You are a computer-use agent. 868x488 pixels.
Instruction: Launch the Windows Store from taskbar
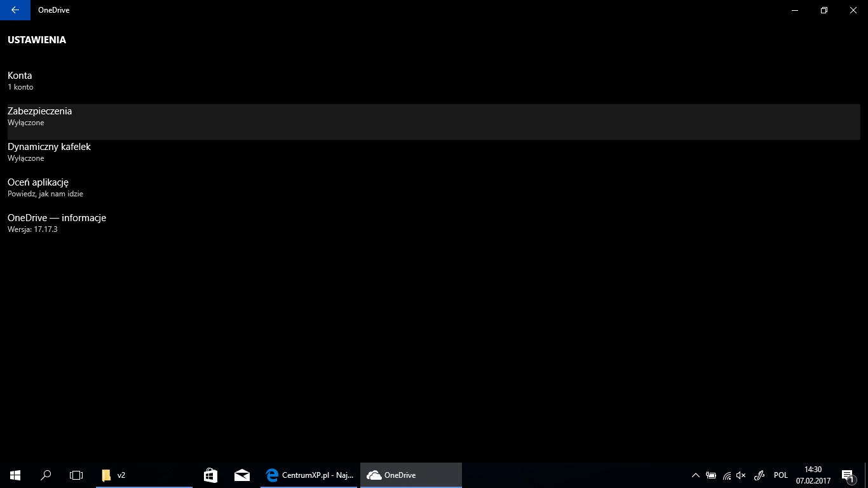tap(210, 475)
